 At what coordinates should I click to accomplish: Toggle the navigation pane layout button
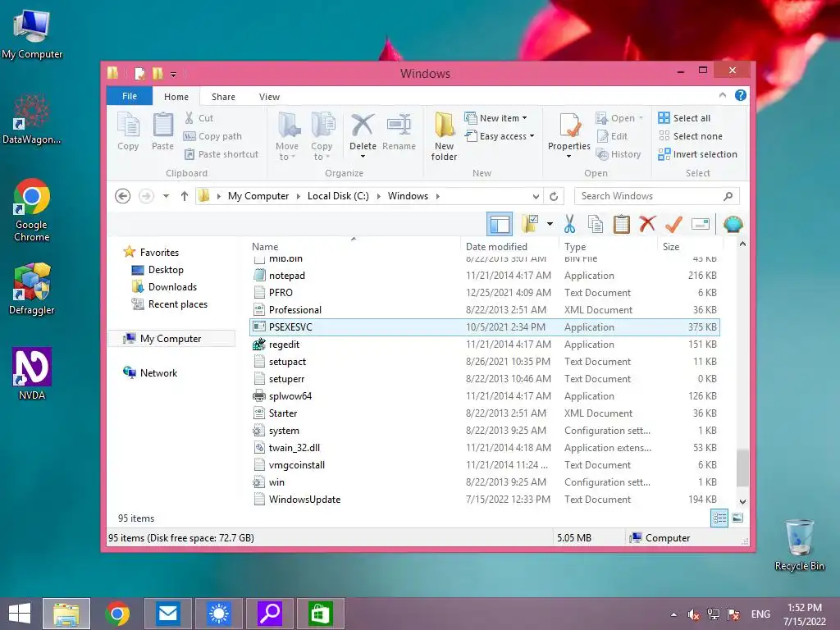(500, 224)
